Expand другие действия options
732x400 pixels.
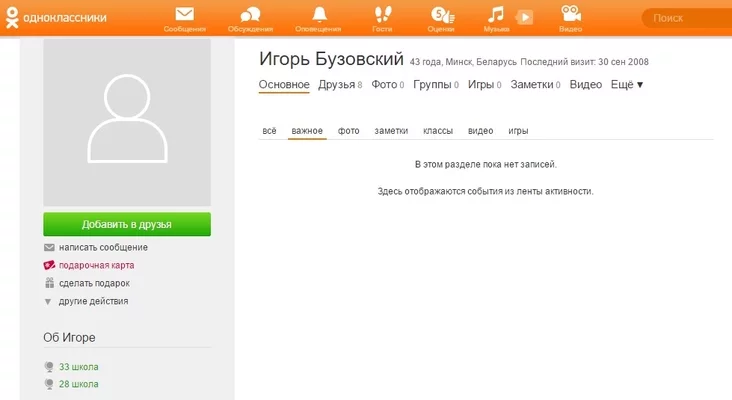[93, 301]
